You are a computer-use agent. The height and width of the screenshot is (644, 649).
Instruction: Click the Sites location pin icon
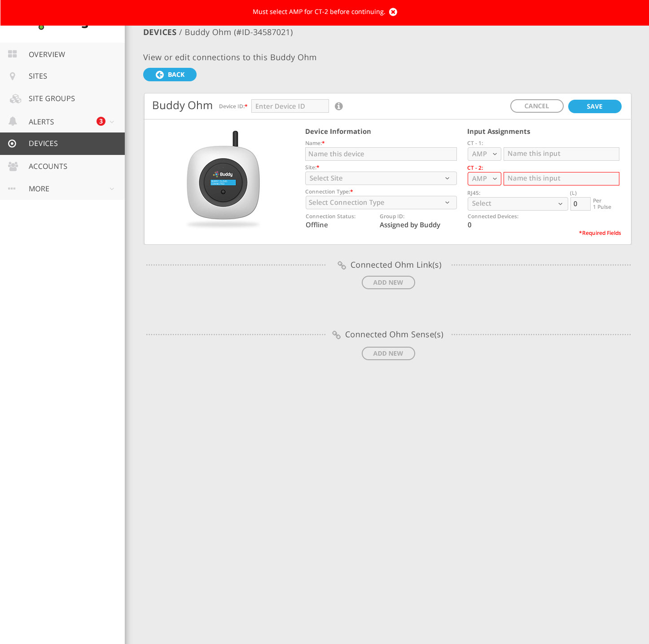coord(13,76)
